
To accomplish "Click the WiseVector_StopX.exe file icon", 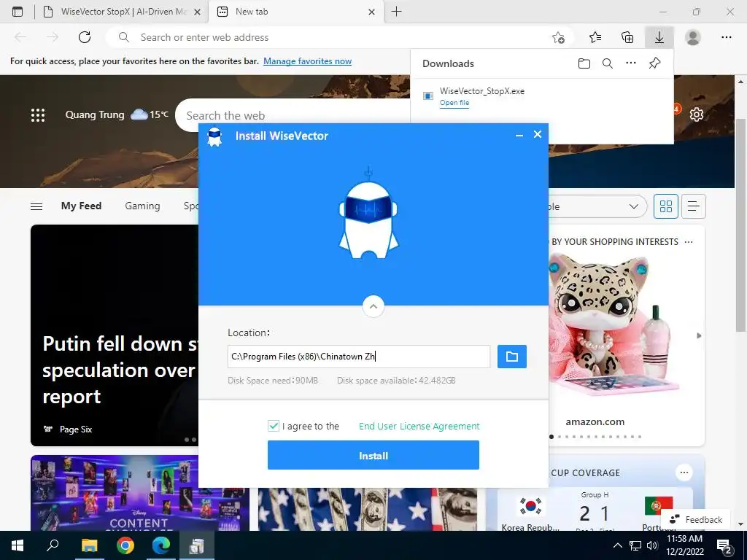I will click(427, 96).
